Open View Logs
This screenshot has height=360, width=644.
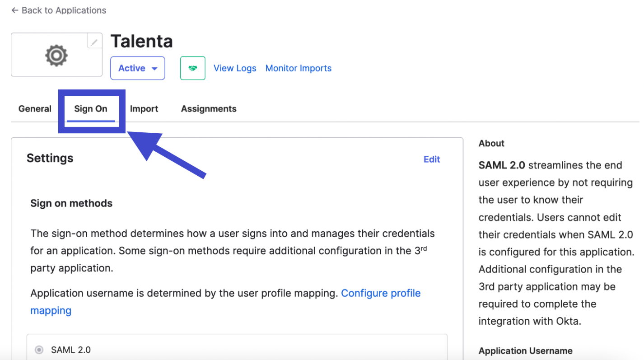click(x=235, y=68)
